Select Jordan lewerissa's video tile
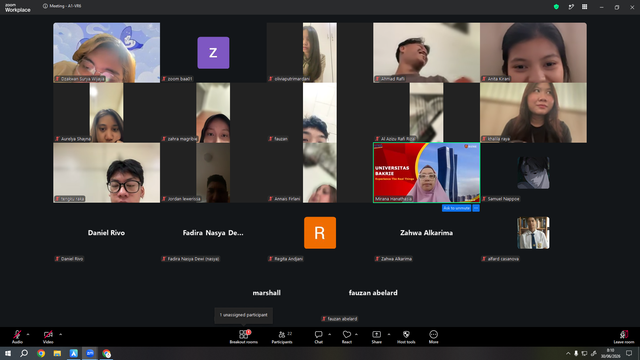 [x=213, y=173]
